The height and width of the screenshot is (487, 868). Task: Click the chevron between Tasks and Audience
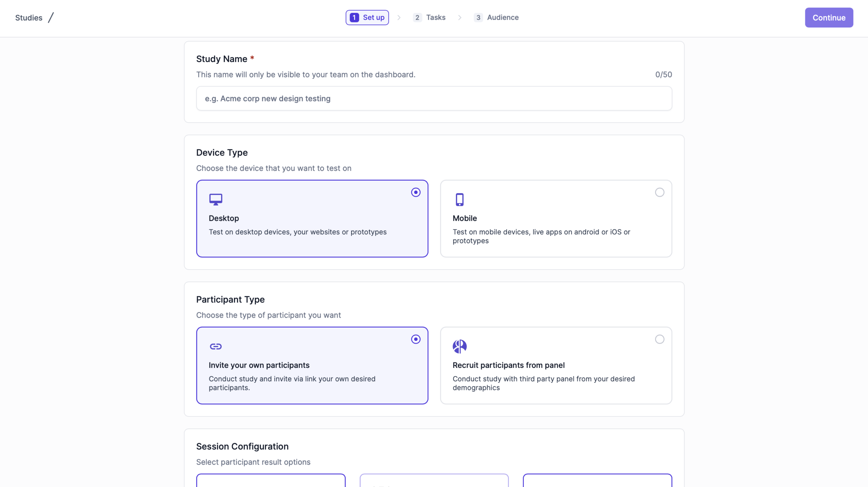(x=460, y=18)
